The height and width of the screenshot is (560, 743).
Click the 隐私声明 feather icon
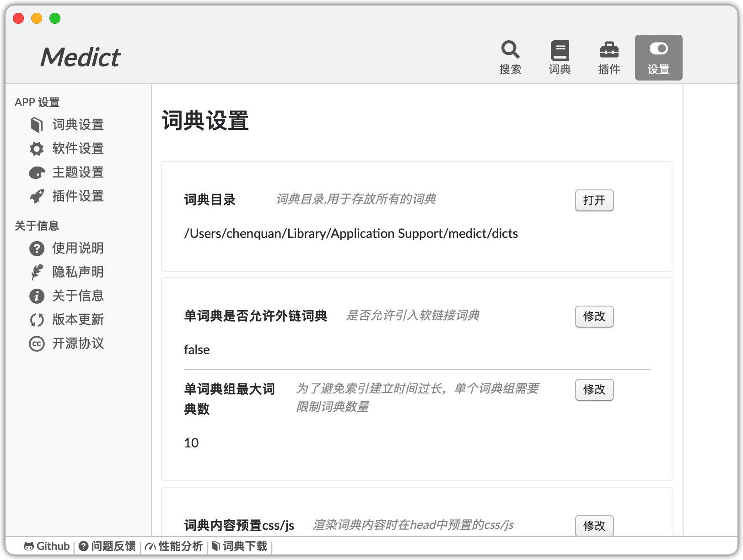coord(37,272)
